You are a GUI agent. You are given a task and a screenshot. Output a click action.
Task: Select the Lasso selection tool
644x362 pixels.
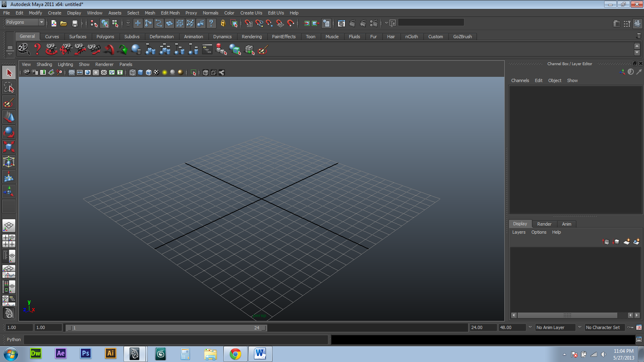(9, 88)
